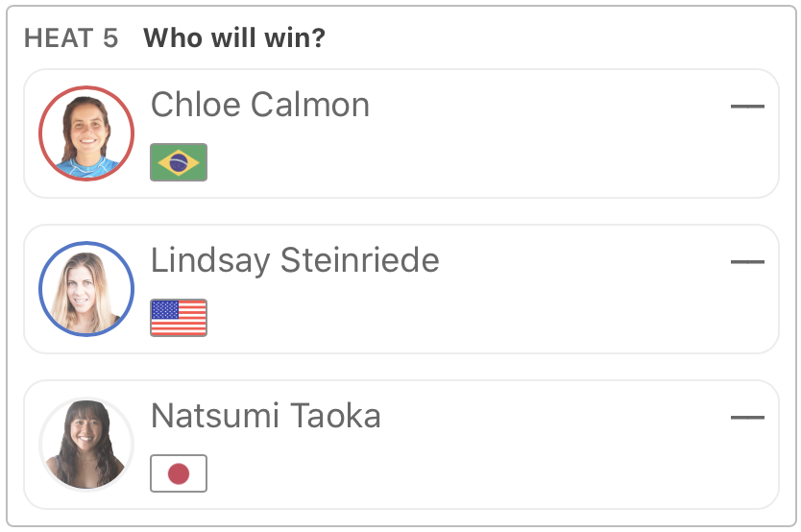The height and width of the screenshot is (532, 801).
Task: Click the "Who will win?" heading
Action: point(234,38)
